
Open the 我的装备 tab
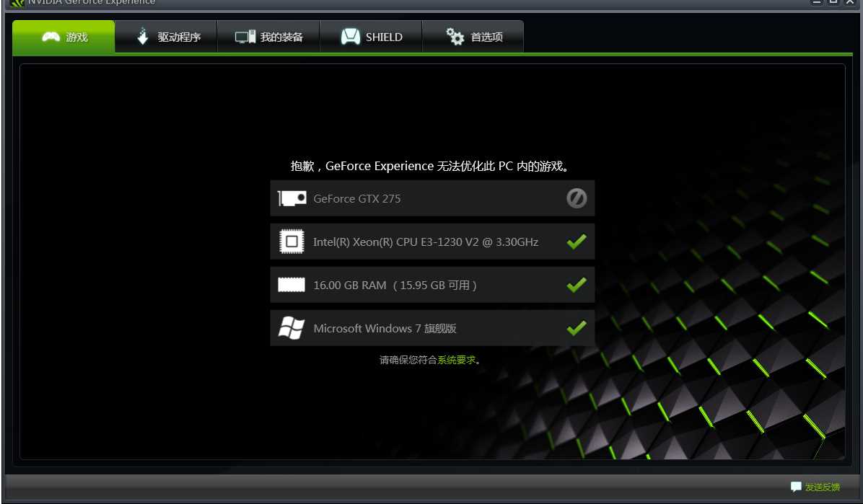[268, 37]
